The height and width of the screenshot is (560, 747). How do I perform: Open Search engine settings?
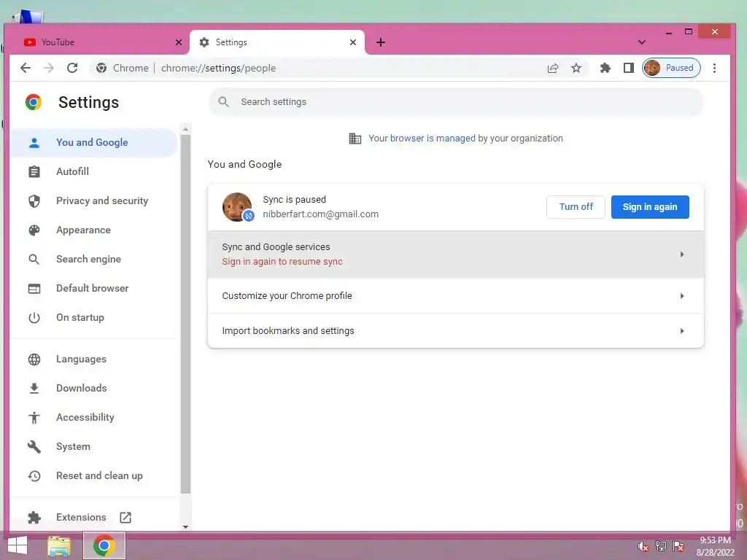tap(94, 259)
